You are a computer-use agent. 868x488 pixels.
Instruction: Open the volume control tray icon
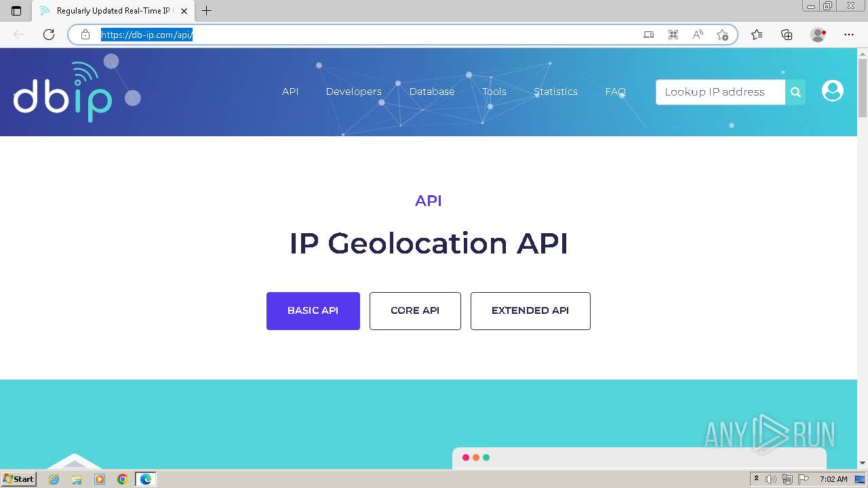point(771,479)
